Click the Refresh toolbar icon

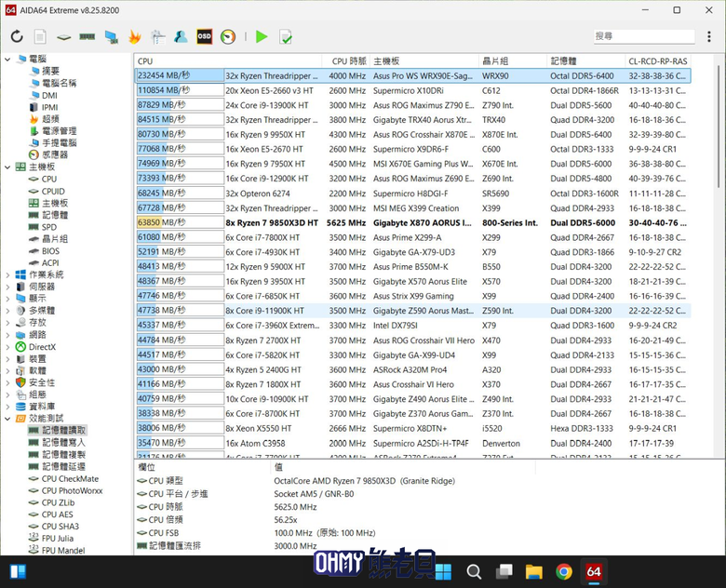pos(17,36)
